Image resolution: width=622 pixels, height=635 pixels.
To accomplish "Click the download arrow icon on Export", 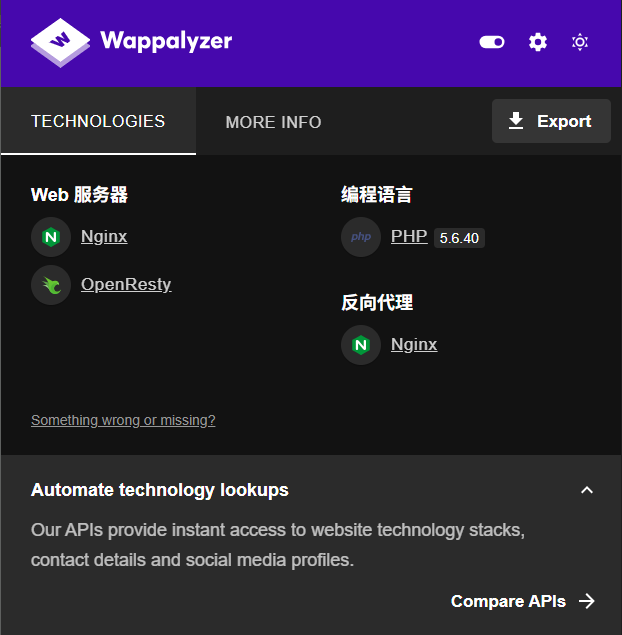I will point(516,121).
